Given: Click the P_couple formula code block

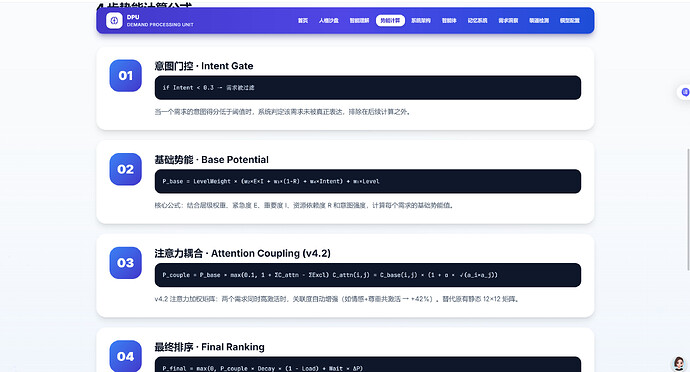Looking at the screenshot, I should [367, 275].
